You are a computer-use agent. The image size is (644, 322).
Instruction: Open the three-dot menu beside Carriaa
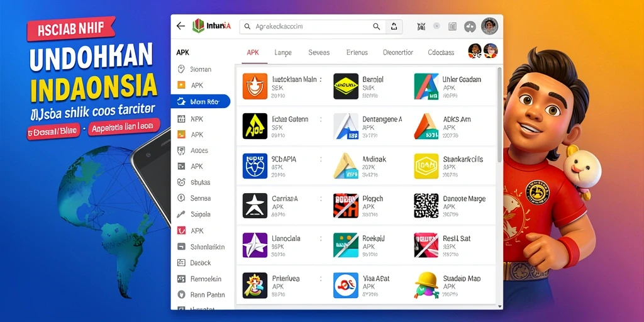coord(320,198)
